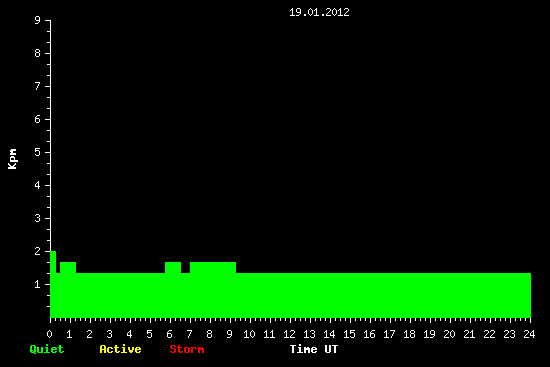550x367 pixels.
Task: Click the 5 on the Kpm axis
Action: coord(38,152)
